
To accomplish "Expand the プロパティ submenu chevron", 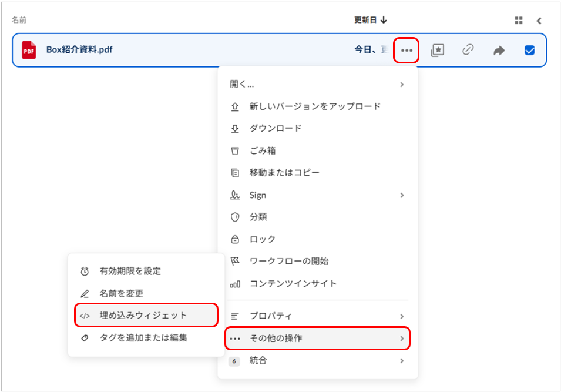I will point(402,316).
